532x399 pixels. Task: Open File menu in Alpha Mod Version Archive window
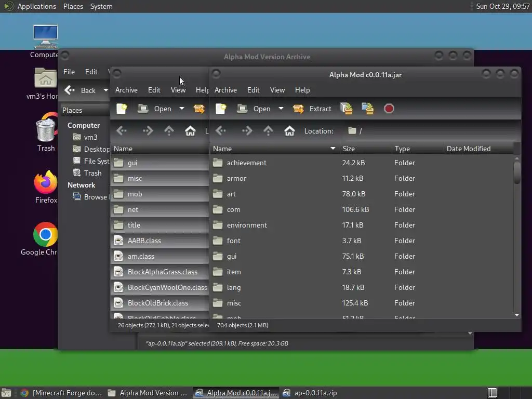(x=69, y=72)
